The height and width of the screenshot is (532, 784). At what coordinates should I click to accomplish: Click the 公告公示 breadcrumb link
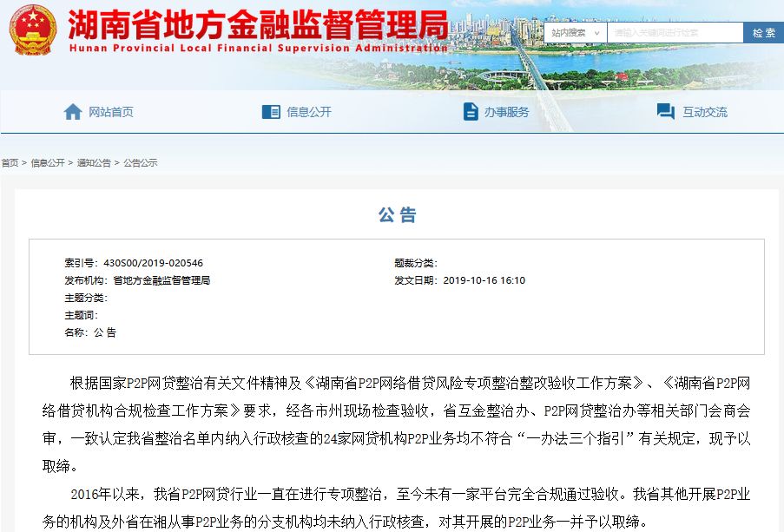tap(141, 163)
